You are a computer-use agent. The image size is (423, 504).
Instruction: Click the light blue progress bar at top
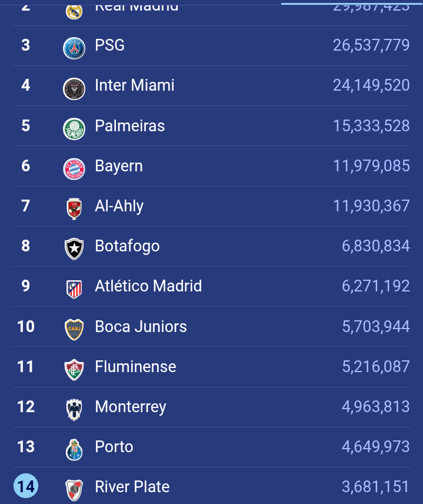352,4
